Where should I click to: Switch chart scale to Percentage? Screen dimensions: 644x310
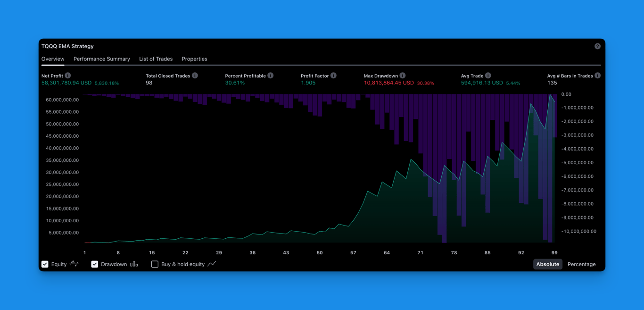581,264
